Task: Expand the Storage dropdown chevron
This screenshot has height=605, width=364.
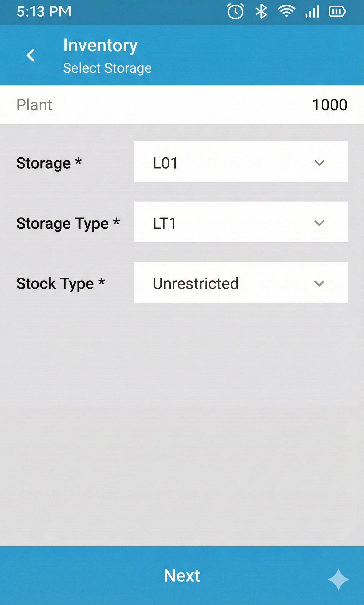Action: (319, 163)
